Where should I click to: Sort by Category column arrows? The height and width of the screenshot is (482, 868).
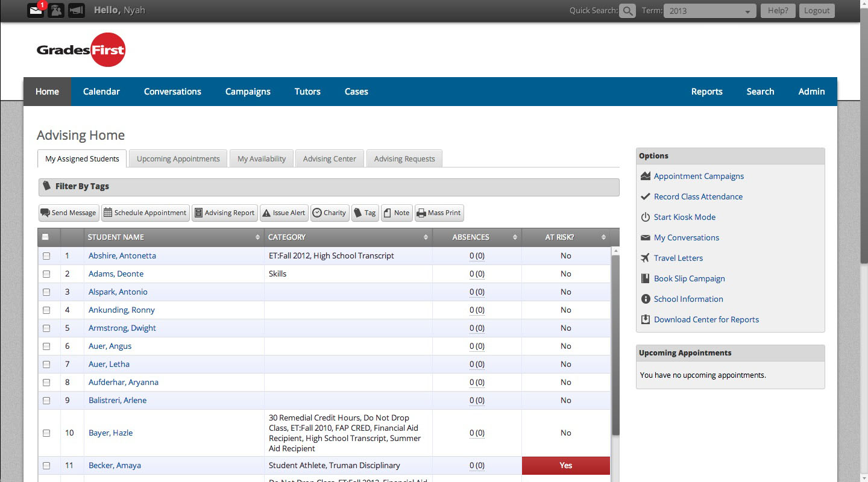426,237
